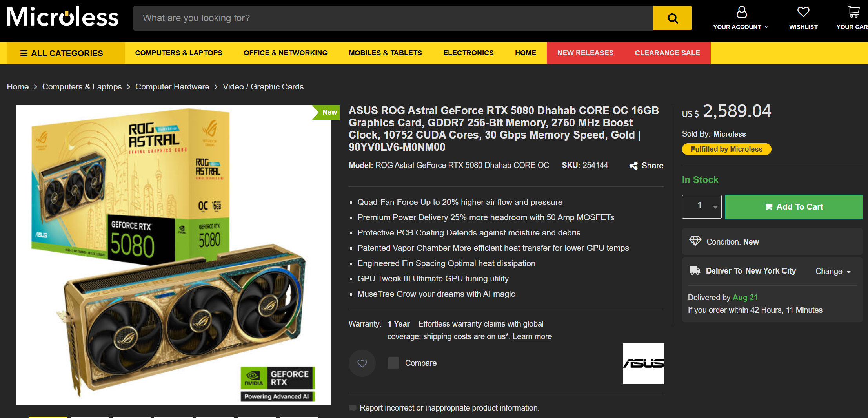This screenshot has height=418, width=868.
Task: Open the New Releases menu item
Action: click(585, 53)
